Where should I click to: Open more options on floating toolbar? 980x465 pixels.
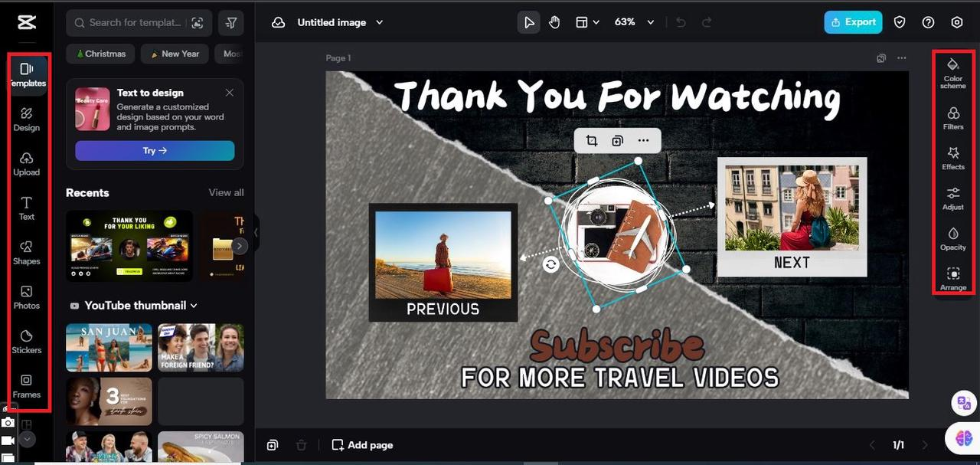pyautogui.click(x=643, y=140)
